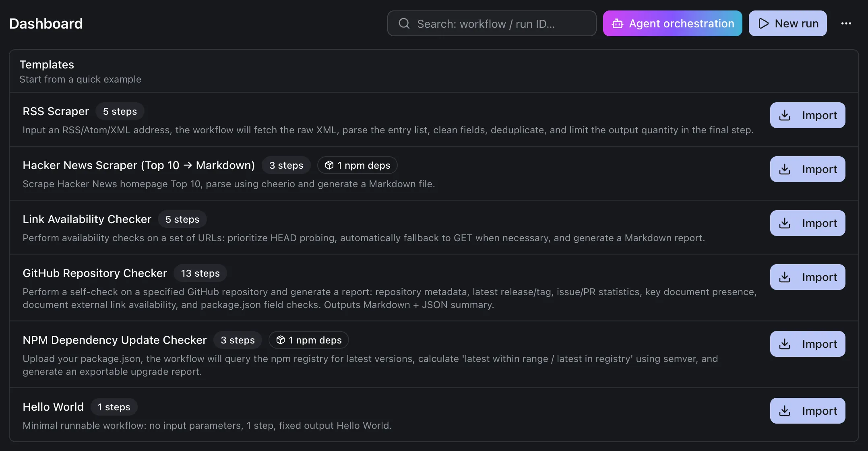Viewport: 868px width, 451px height.
Task: Import the Link Availability Checker template
Action: click(807, 223)
